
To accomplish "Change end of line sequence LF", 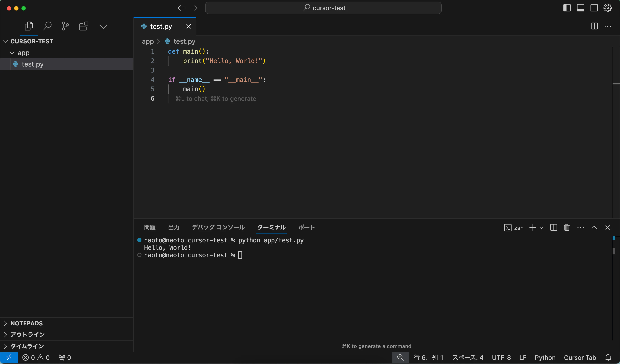I will tap(523, 358).
